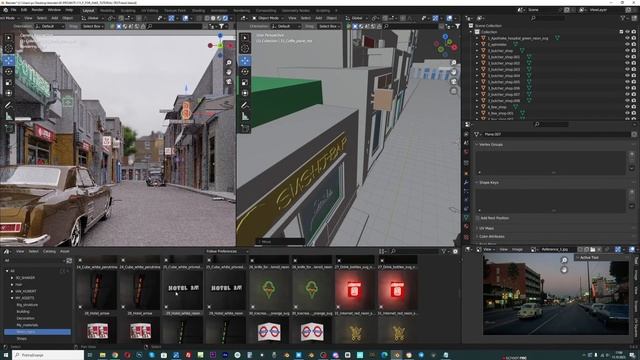Open asset browser settings gear icon
The width and height of the screenshot is (640, 360).
pos(456,251)
